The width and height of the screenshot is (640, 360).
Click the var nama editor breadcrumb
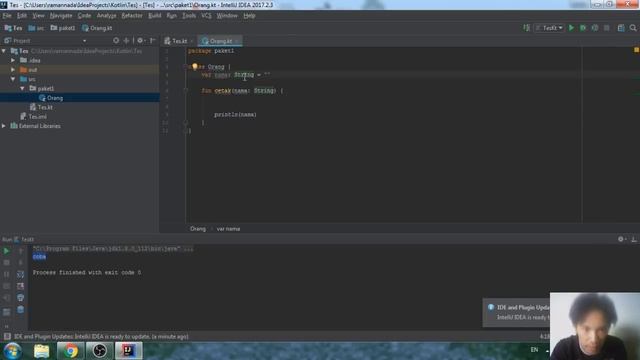(228, 229)
